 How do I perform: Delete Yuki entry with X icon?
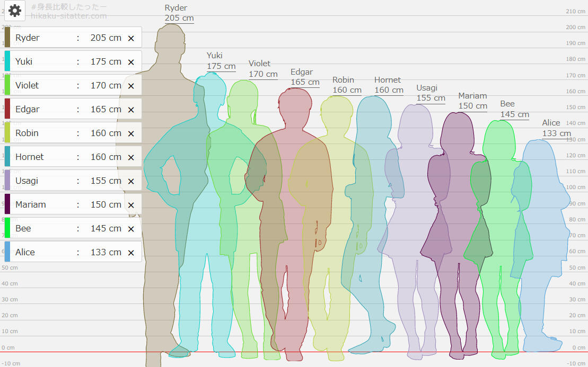131,62
